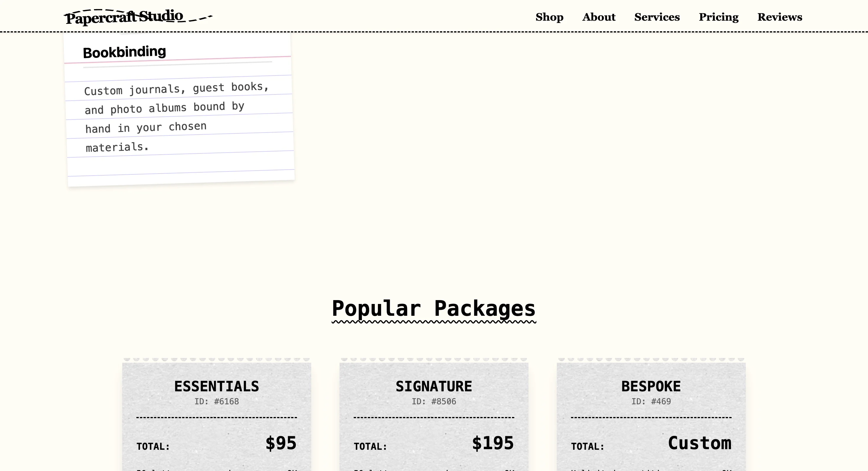This screenshot has height=471, width=868.
Task: Click the Essentials TOTAL label
Action: 153,447
